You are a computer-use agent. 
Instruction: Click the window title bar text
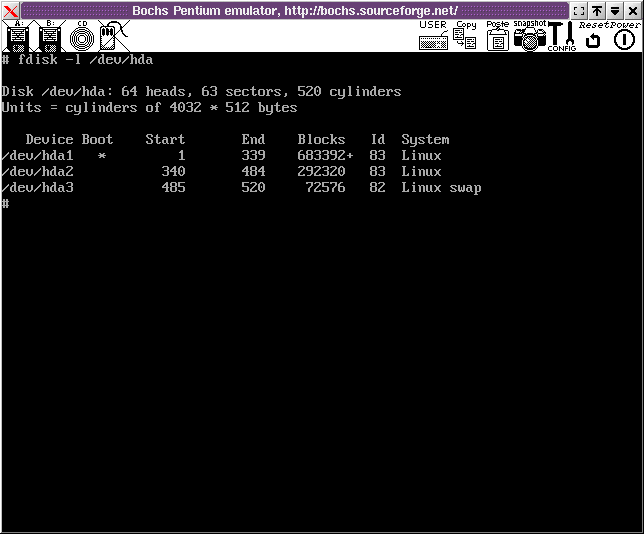(295, 10)
